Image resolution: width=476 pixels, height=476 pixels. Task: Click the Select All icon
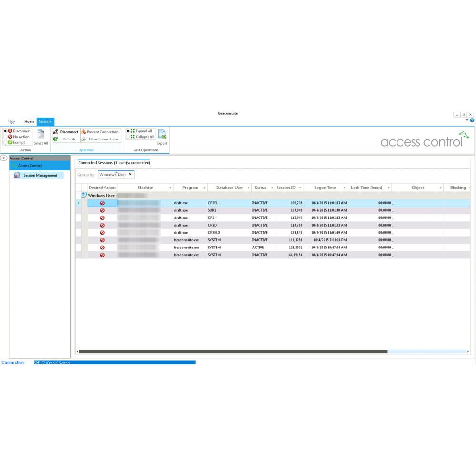coord(41,135)
